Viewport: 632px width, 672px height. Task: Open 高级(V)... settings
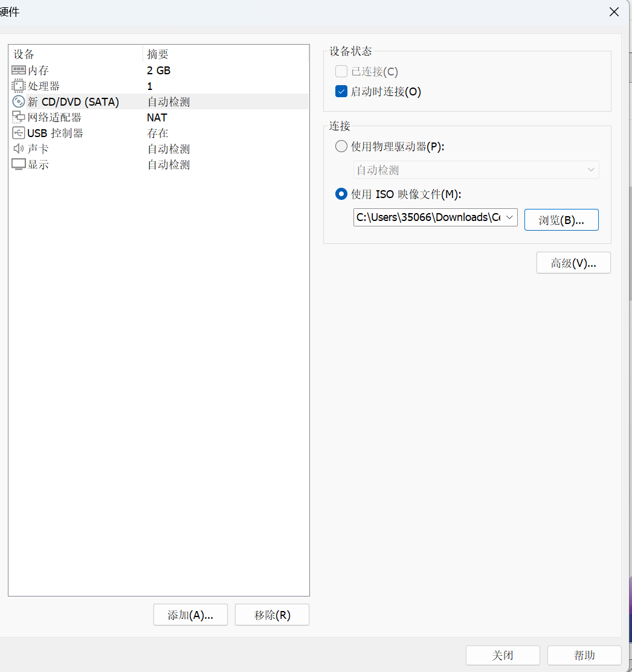[573, 263]
